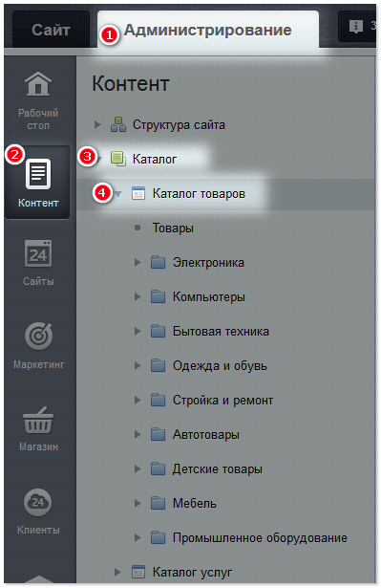The width and height of the screenshot is (381, 588).
Task: Expand the Автотовары folder
Action: click(138, 435)
